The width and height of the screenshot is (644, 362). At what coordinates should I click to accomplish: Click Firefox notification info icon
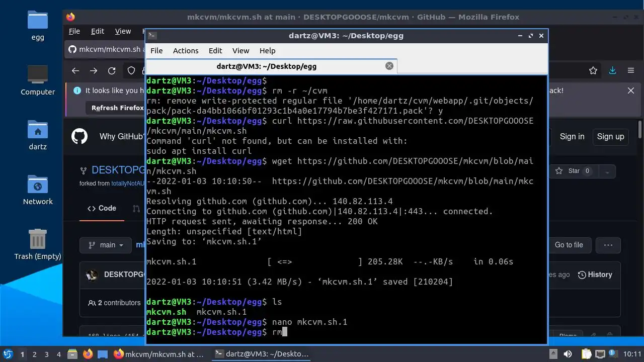(x=77, y=90)
